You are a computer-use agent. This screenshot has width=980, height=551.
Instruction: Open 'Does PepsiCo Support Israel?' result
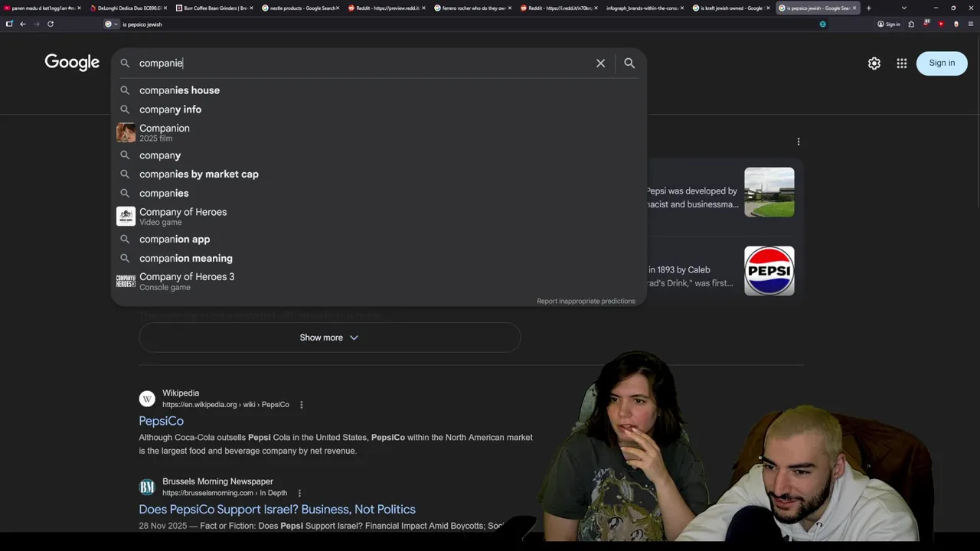277,509
